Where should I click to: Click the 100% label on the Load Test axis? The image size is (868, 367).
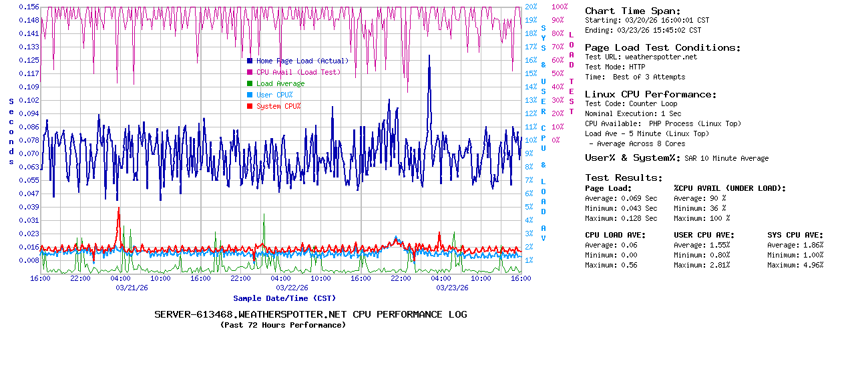560,7
